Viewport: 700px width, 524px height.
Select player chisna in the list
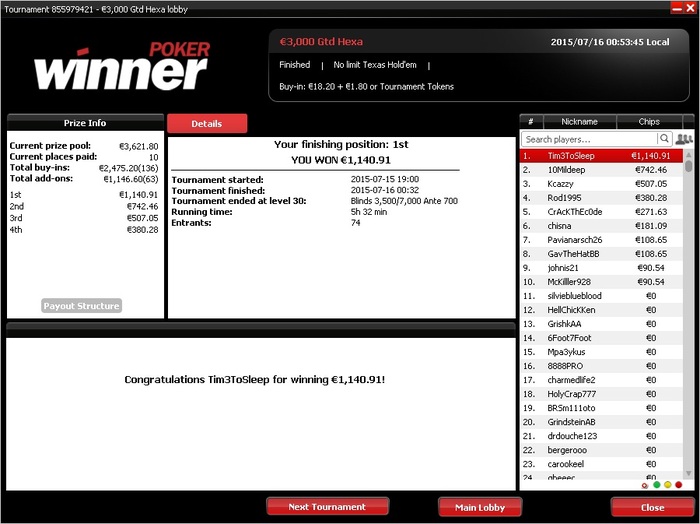[601, 226]
